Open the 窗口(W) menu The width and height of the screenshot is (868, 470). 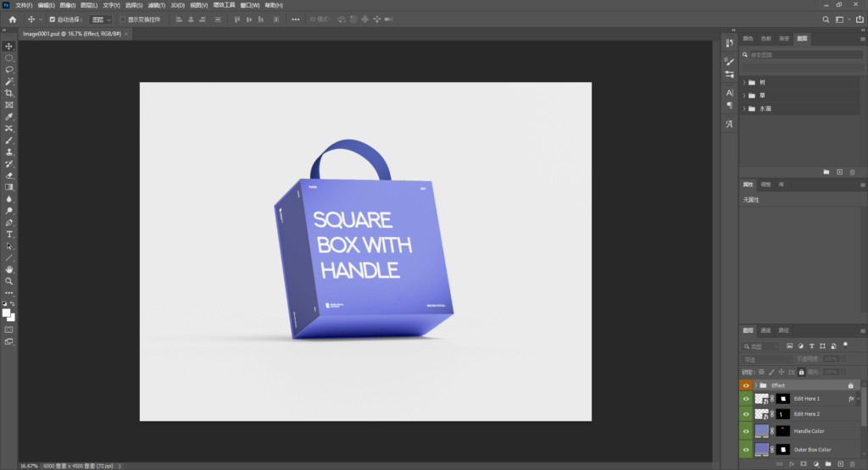click(x=250, y=5)
